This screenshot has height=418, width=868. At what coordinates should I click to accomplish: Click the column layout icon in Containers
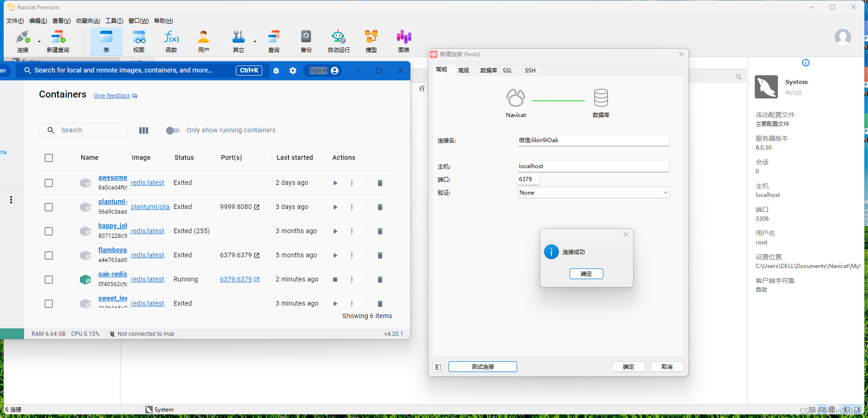coord(143,131)
